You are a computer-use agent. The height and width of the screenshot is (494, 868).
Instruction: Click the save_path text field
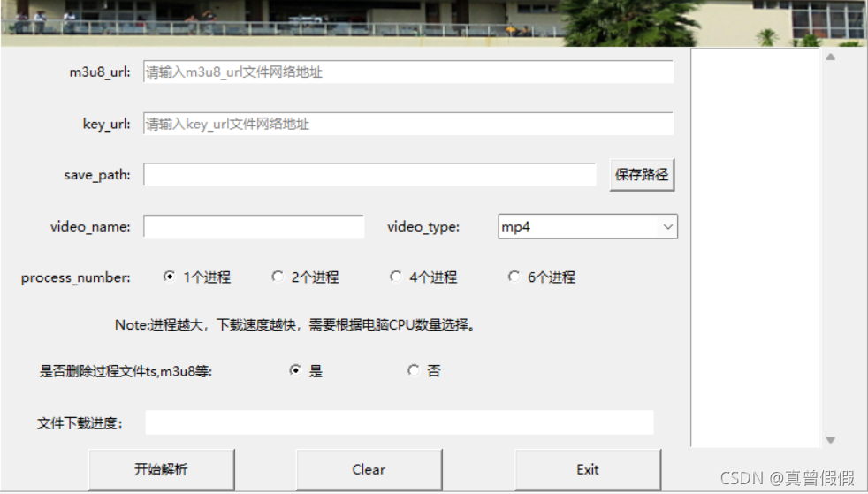[369, 175]
